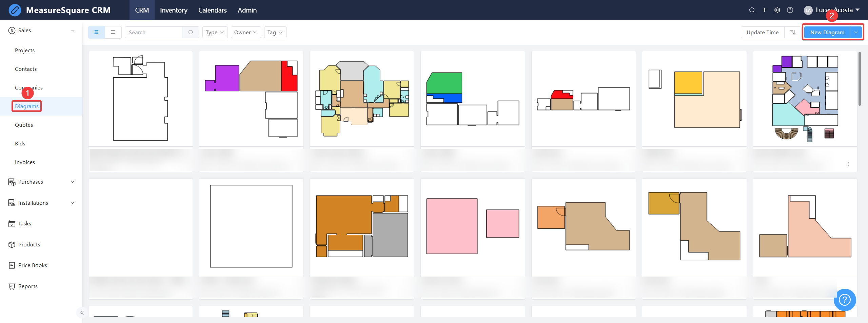This screenshot has height=323, width=868.
Task: Click the LA user avatar icon
Action: click(x=808, y=10)
